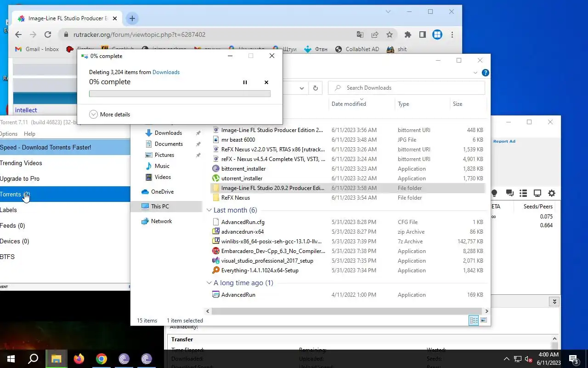
Task: Sort by Type column
Action: coord(403,104)
